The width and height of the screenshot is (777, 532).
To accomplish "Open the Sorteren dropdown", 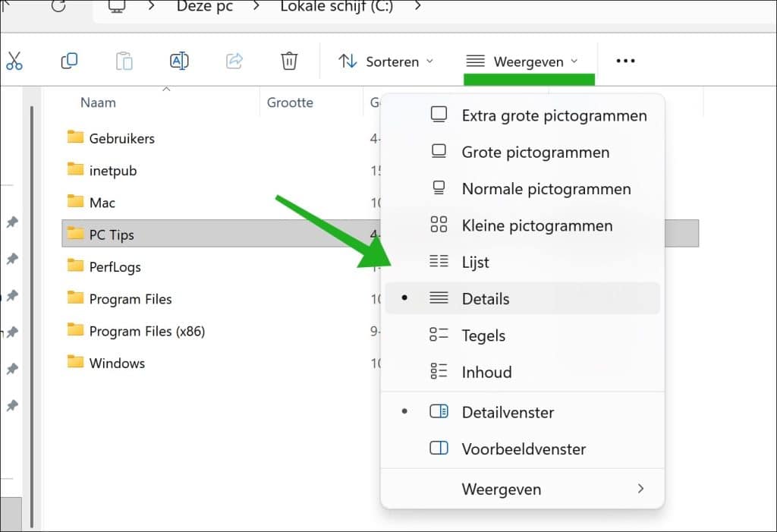I will (x=385, y=61).
